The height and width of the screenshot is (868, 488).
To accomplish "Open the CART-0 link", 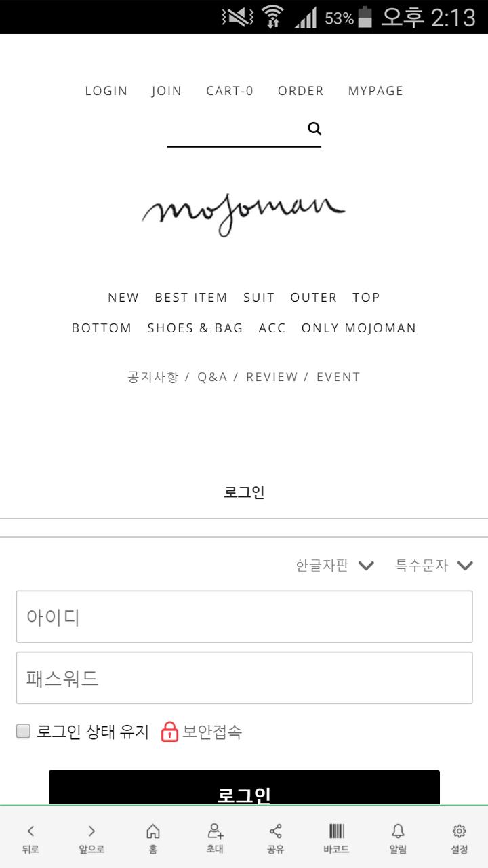I will tap(230, 91).
